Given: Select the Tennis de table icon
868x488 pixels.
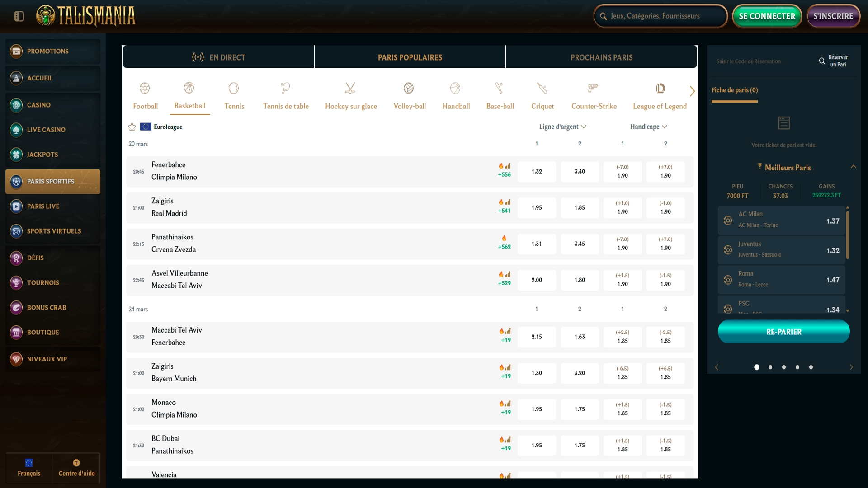Looking at the screenshot, I should (x=285, y=88).
